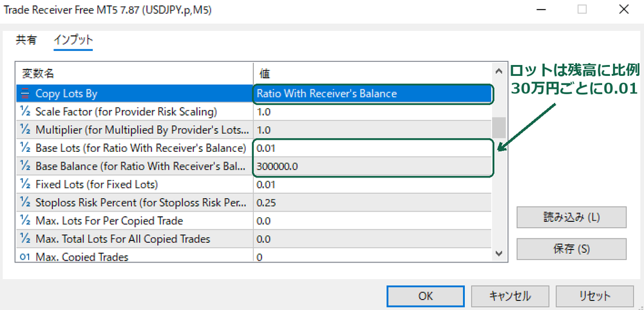Click the Stoploss Risk Percent row's ½ icon
Screen dimensions: 644x310
pos(25,203)
